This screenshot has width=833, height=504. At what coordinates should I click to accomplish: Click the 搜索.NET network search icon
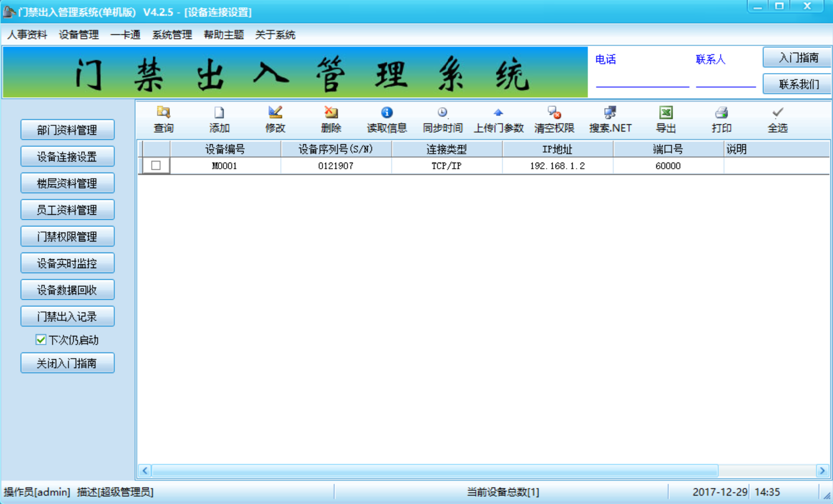610,113
